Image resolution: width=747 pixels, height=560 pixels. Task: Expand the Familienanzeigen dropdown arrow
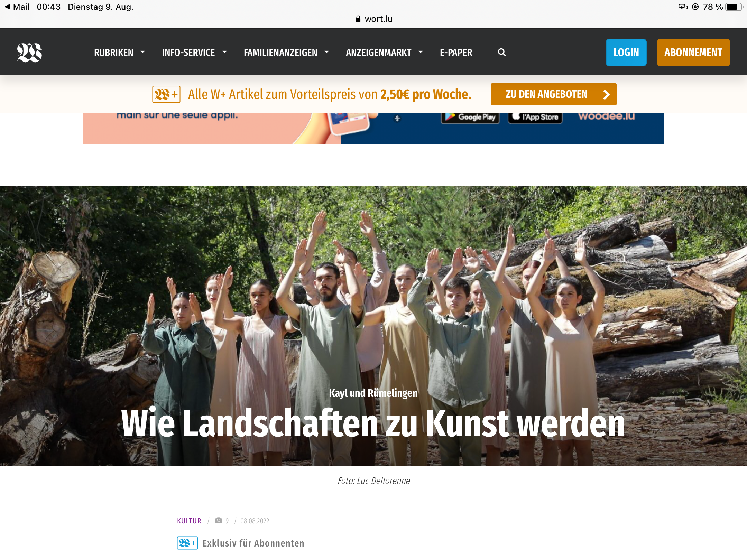pos(326,52)
